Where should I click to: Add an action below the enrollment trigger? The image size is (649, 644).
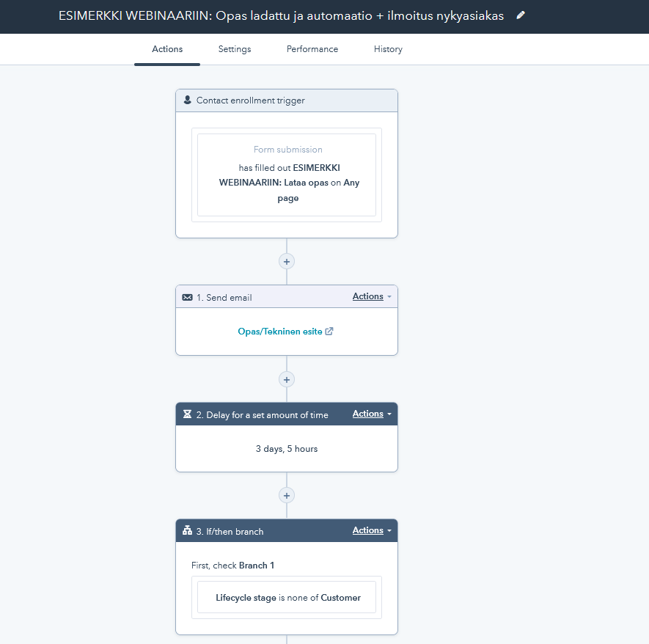pos(287,262)
